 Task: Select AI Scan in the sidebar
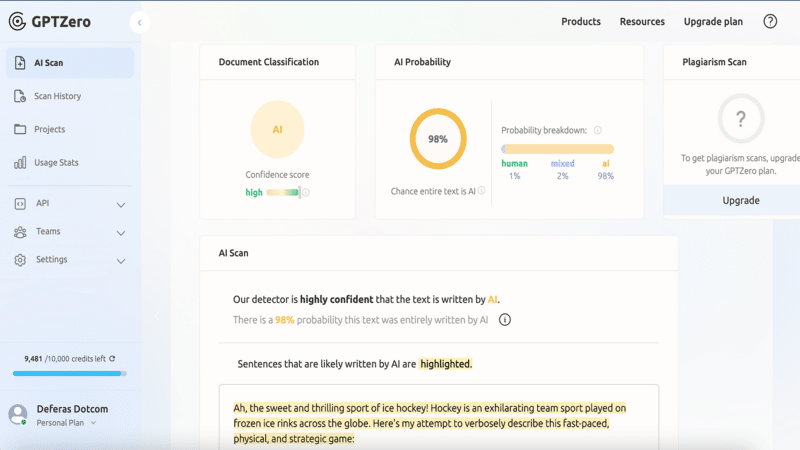pos(70,63)
